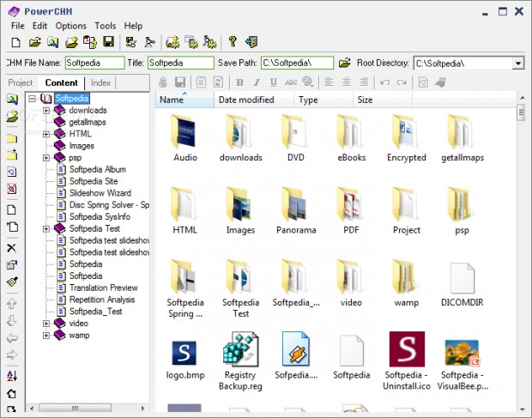Click the Align left icon
Viewport: 532px width, 418px height.
point(329,82)
